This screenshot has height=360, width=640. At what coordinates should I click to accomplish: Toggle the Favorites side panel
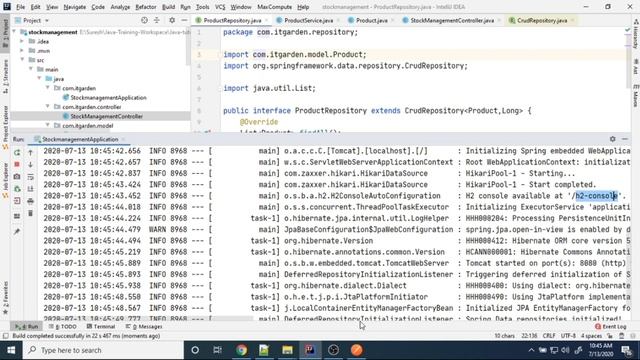pyautogui.click(x=5, y=298)
